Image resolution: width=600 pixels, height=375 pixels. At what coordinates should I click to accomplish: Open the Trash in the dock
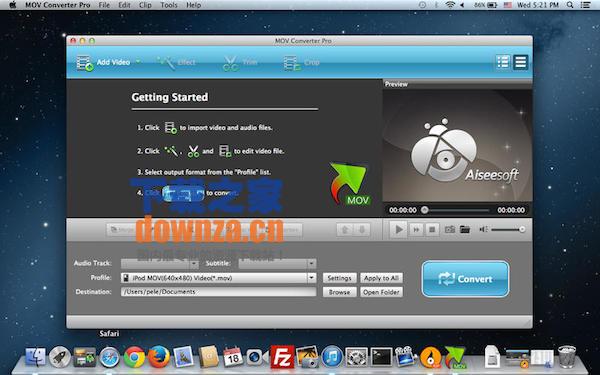click(x=567, y=357)
